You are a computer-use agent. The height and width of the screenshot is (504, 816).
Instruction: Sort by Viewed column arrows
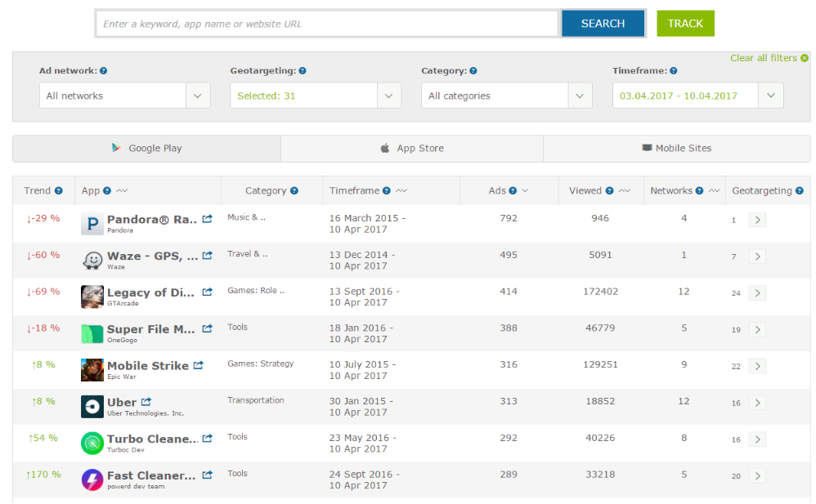(x=625, y=191)
